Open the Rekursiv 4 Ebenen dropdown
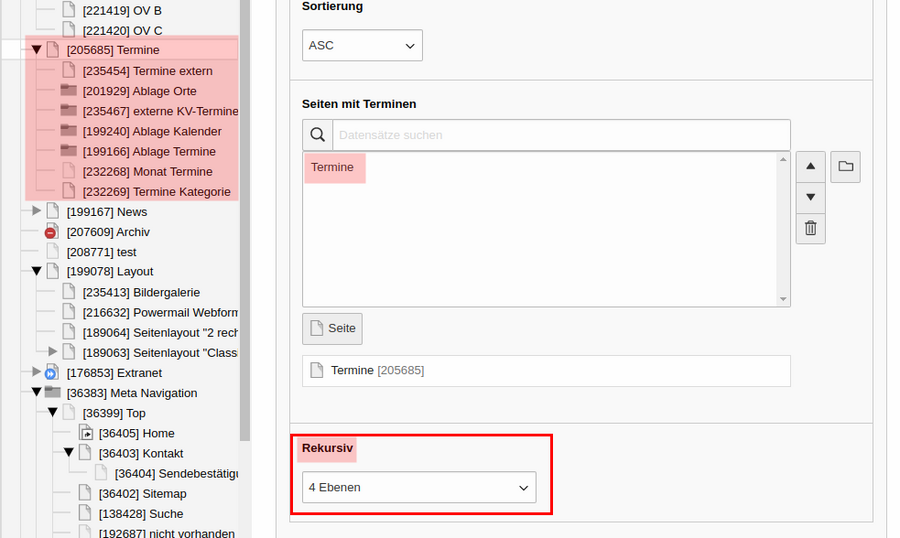The width and height of the screenshot is (900, 538). (419, 487)
